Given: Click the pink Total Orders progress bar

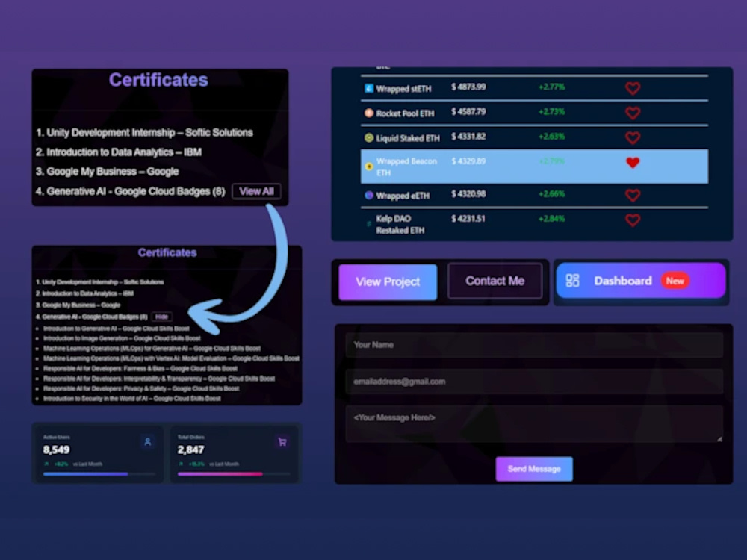Looking at the screenshot, I should point(220,474).
